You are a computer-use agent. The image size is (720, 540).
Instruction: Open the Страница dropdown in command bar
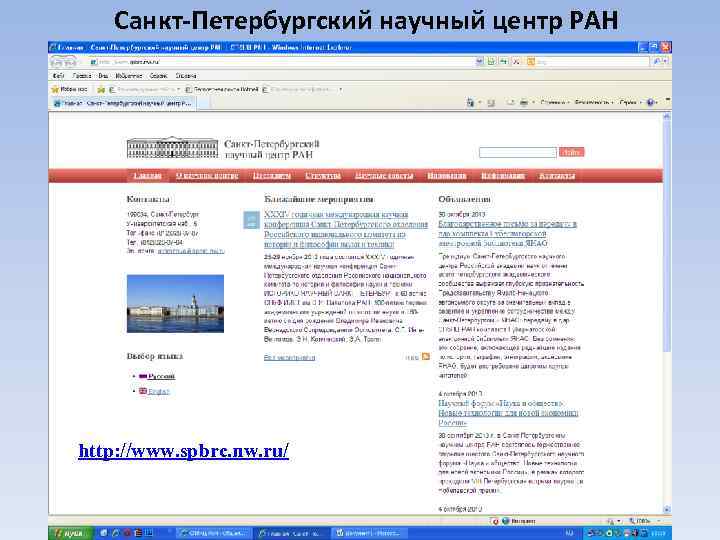555,102
